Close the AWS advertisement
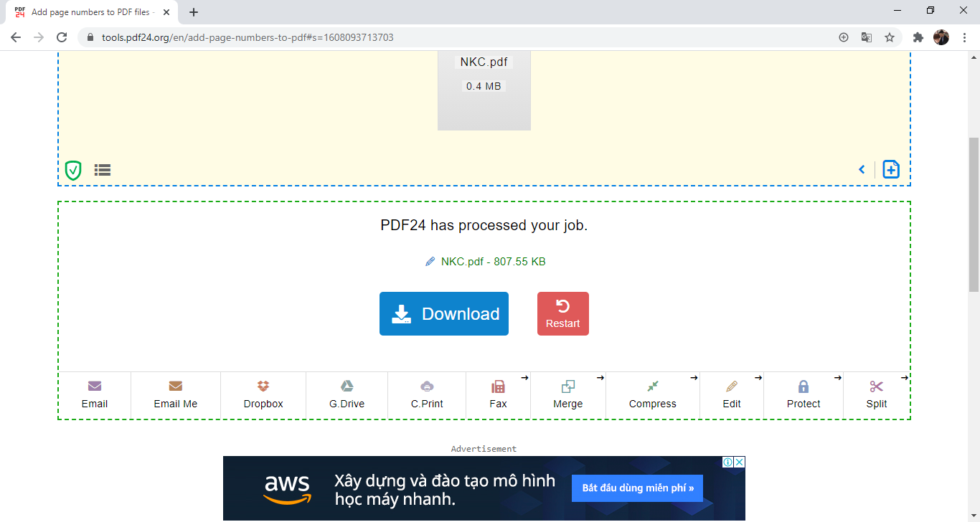This screenshot has height=522, width=980. tap(740, 462)
